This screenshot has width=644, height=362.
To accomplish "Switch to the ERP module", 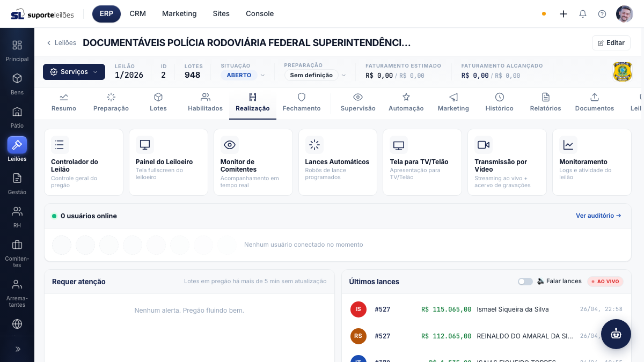I will coord(106,14).
